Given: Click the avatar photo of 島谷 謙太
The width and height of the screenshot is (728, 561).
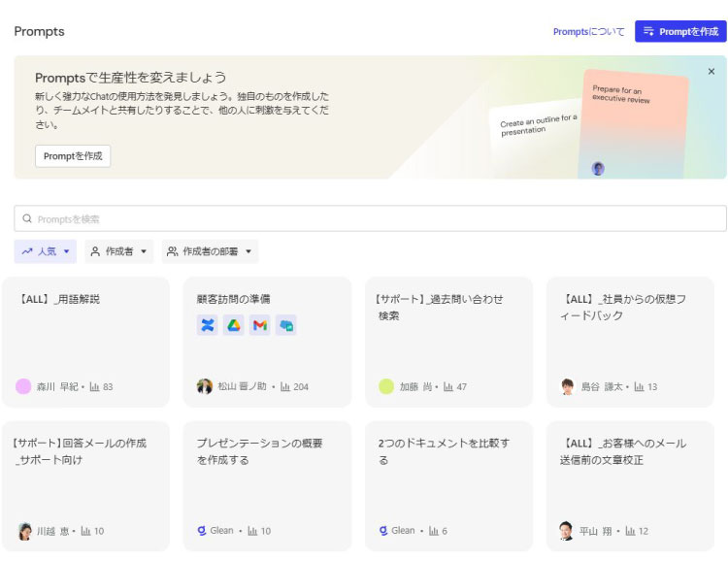Looking at the screenshot, I should click(x=568, y=386).
